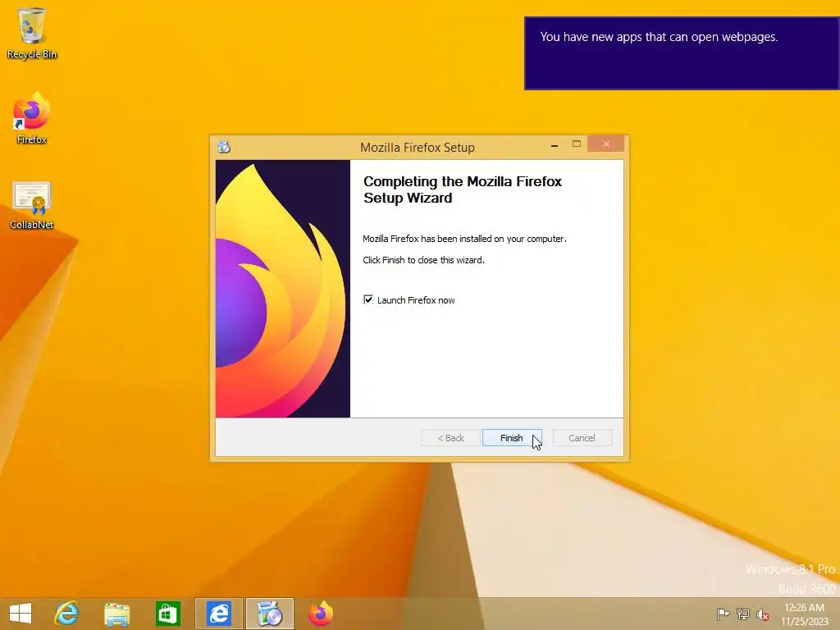Screen dimensions: 840x630
Task: Click the muted volume tray icon
Action: [x=763, y=614]
